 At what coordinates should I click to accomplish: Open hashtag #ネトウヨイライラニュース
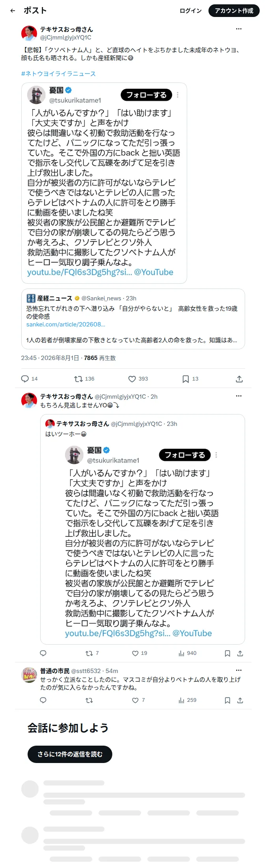pyautogui.click(x=58, y=74)
